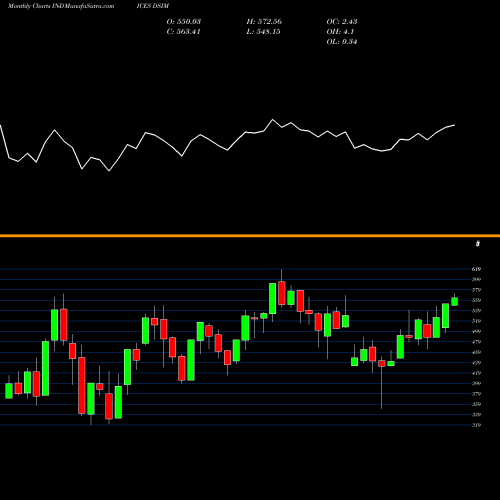Click the 'ICES DSIM' symbol label
The width and height of the screenshot is (500, 500).
pyautogui.click(x=153, y=6)
